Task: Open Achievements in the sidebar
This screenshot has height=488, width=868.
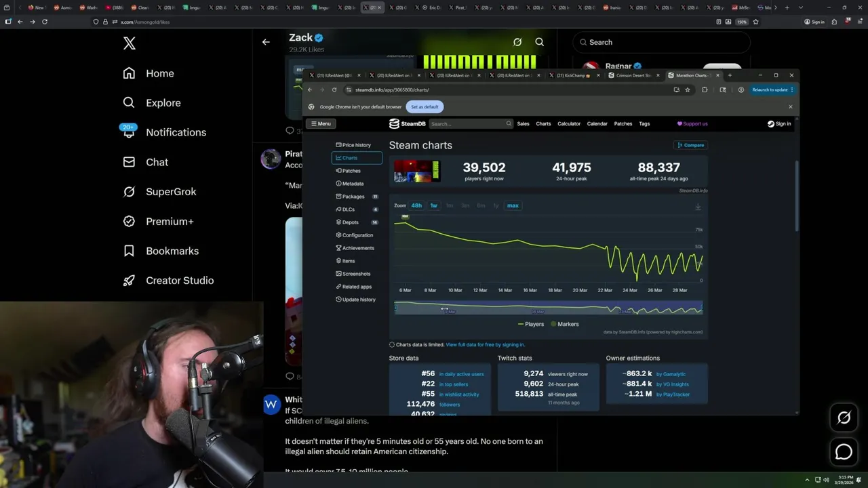Action: (x=357, y=248)
